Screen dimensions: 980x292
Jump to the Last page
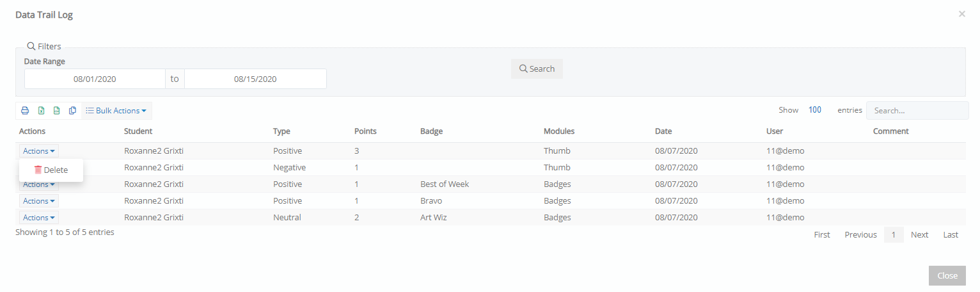(x=951, y=235)
